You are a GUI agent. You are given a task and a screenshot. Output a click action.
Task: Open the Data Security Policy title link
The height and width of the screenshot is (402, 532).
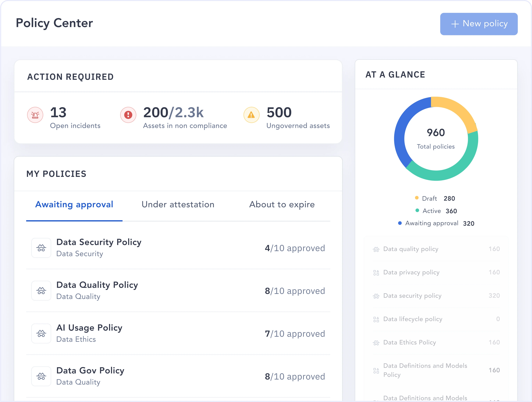pos(99,242)
